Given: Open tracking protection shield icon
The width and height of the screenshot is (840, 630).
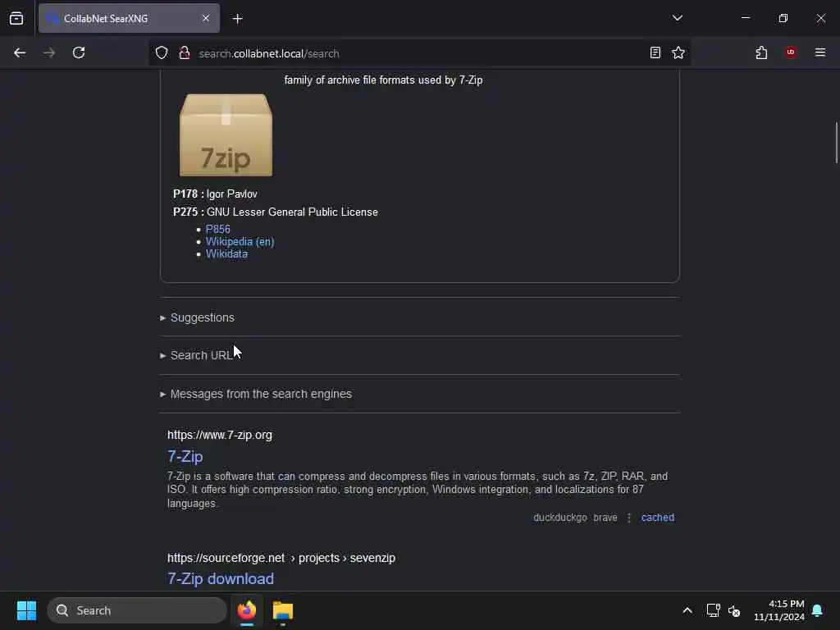Looking at the screenshot, I should click(x=162, y=52).
